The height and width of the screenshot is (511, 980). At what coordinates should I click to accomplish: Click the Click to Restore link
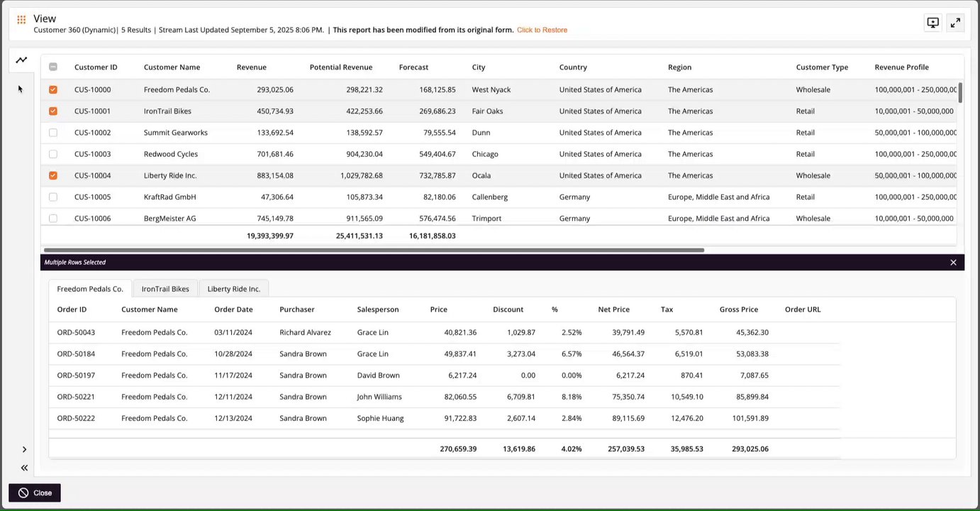point(542,31)
